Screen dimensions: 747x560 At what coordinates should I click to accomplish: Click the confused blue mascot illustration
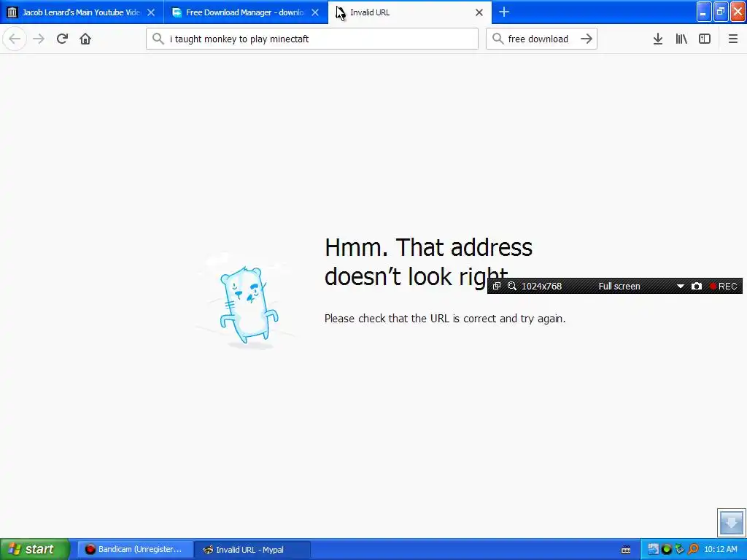tap(248, 306)
